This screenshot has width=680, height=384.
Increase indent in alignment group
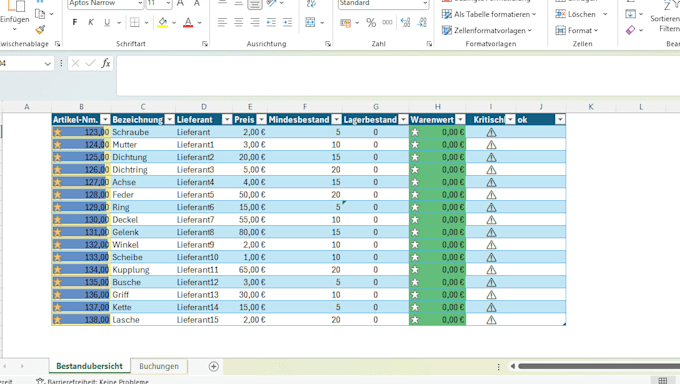tap(287, 22)
